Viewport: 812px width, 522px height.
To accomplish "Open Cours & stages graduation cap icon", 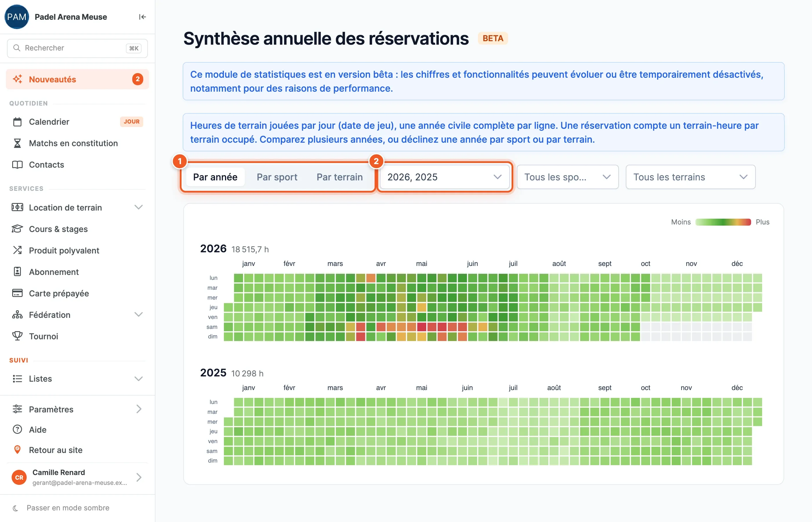I will [x=17, y=229].
